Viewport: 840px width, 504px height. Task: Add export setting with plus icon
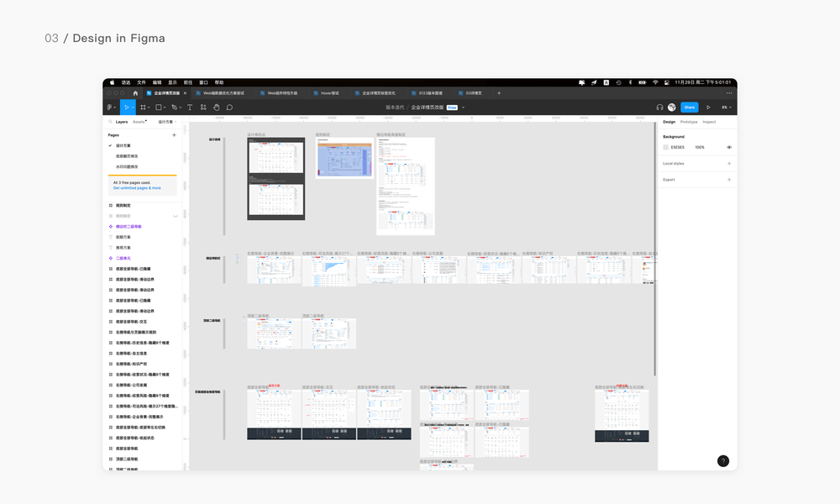point(729,180)
